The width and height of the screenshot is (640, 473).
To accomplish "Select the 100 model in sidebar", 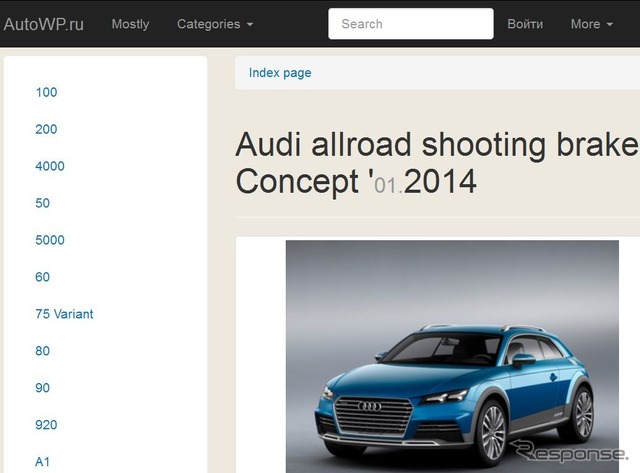I will tap(46, 92).
